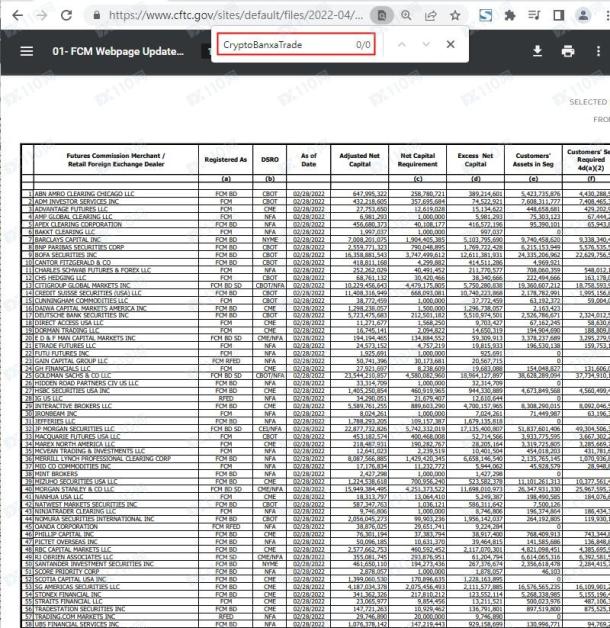Click OANDA CORPORATION entry

coord(66,527)
